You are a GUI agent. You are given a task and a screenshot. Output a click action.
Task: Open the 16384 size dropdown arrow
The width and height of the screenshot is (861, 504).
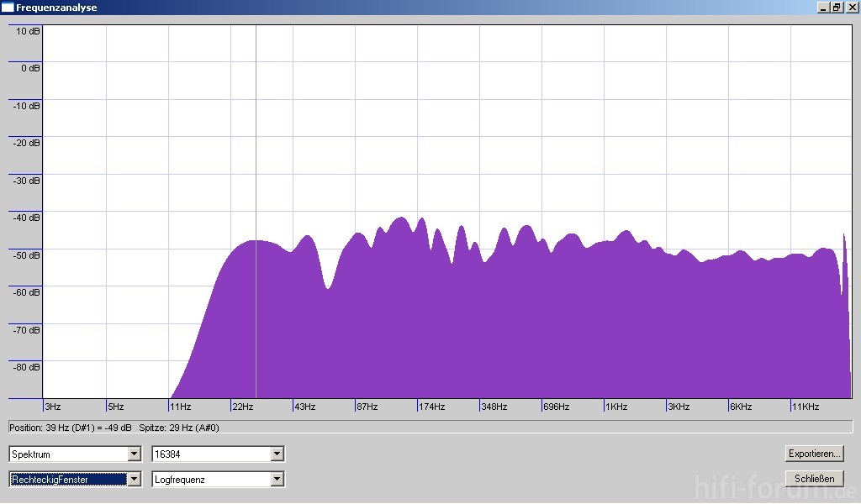click(x=277, y=454)
